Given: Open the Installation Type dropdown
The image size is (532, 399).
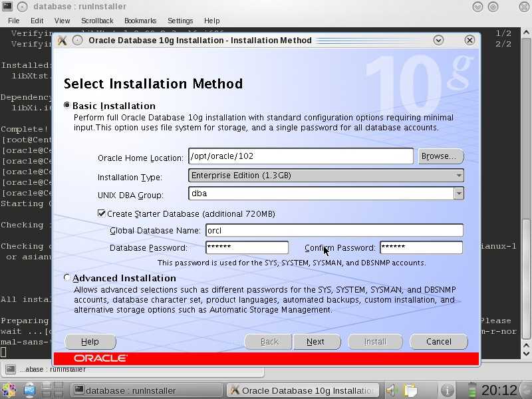Looking at the screenshot, I should tap(326, 176).
